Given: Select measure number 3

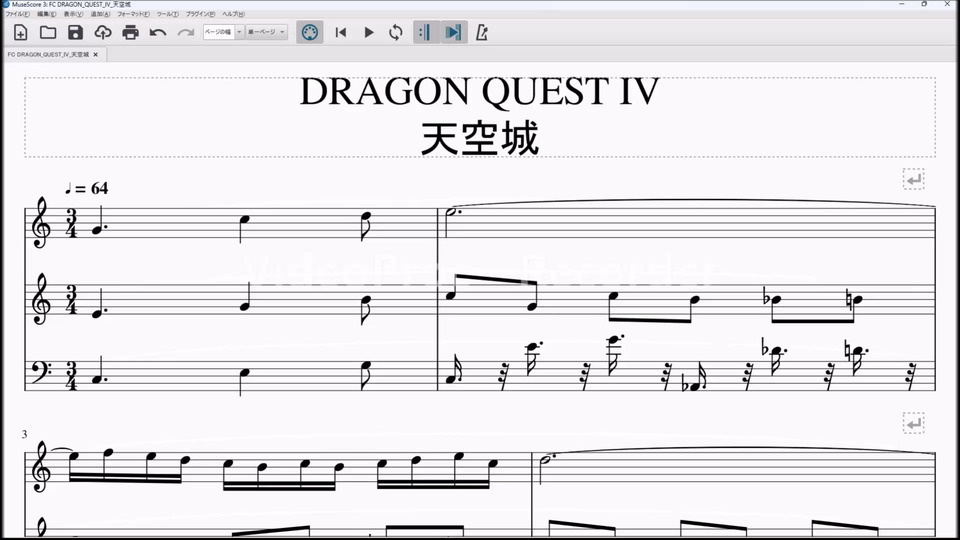Looking at the screenshot, I should (24, 434).
